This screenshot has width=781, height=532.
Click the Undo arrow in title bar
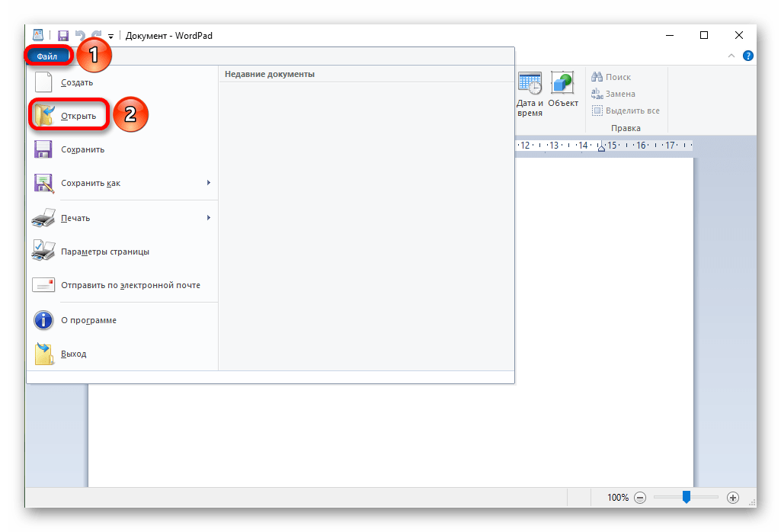(80, 35)
